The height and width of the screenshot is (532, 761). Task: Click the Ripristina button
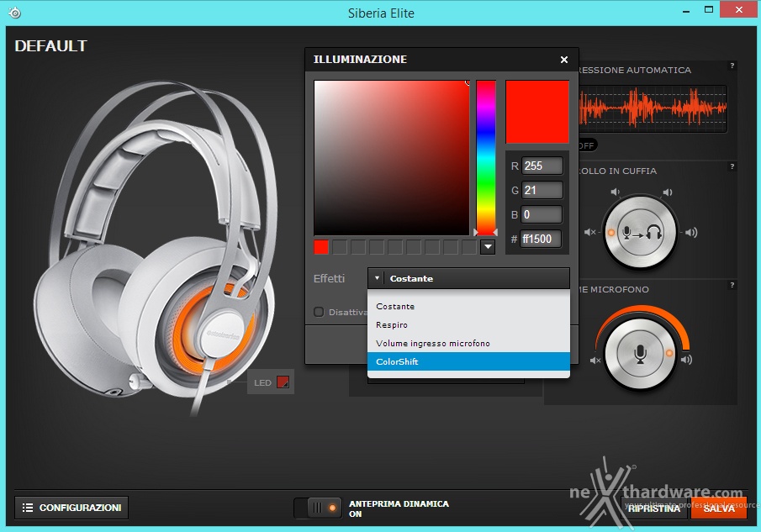[x=653, y=508]
